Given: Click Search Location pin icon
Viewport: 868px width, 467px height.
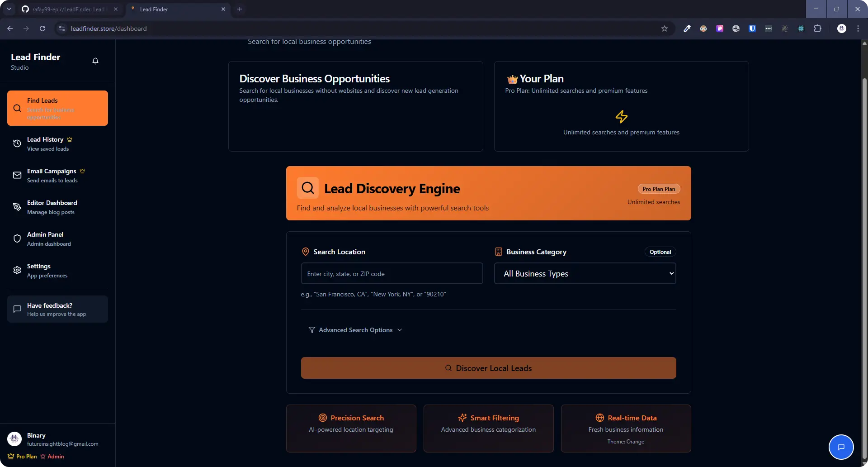Looking at the screenshot, I should [306, 252].
